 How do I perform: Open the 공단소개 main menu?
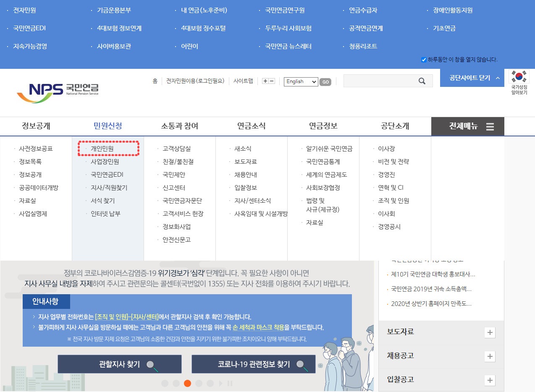pos(395,126)
